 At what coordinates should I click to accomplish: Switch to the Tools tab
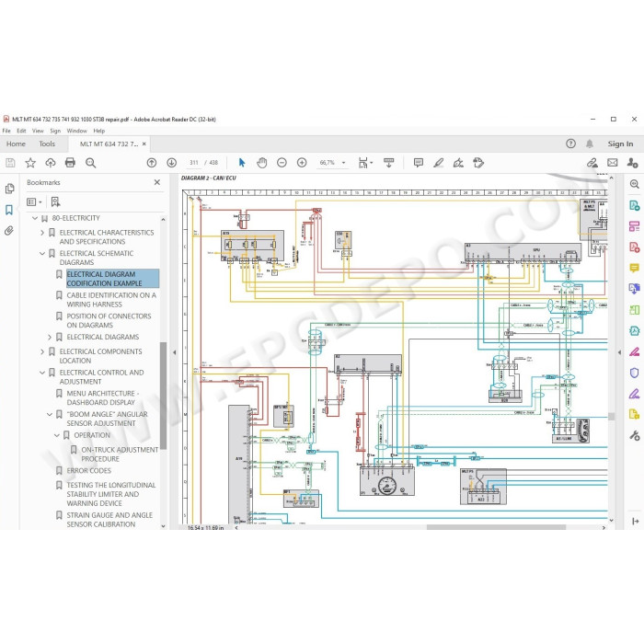click(47, 144)
